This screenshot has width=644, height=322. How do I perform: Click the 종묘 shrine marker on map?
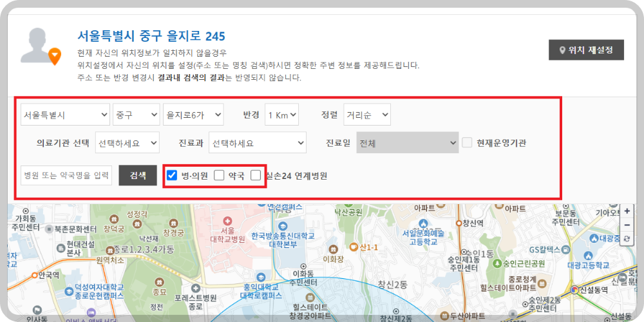[x=159, y=282]
